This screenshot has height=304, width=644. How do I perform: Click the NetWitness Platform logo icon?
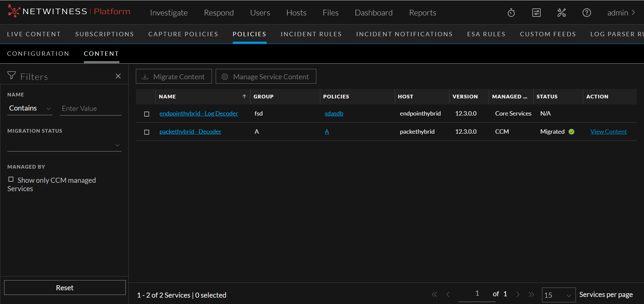pyautogui.click(x=14, y=11)
